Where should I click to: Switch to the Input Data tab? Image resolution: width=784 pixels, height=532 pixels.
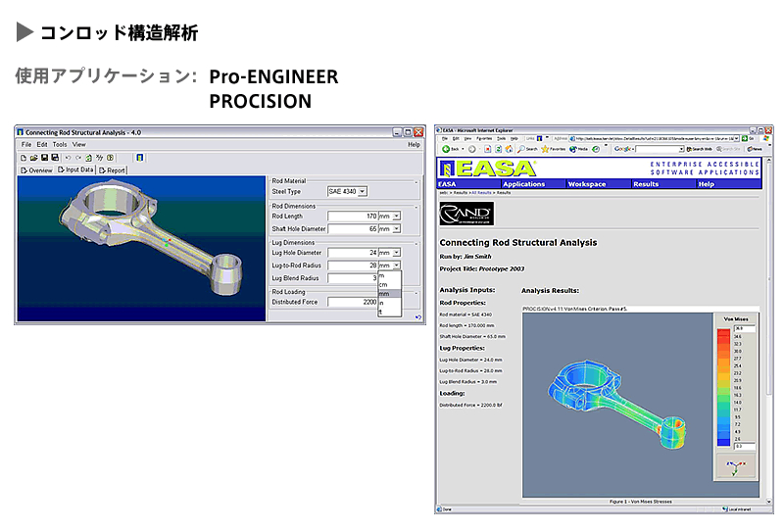pos(75,170)
